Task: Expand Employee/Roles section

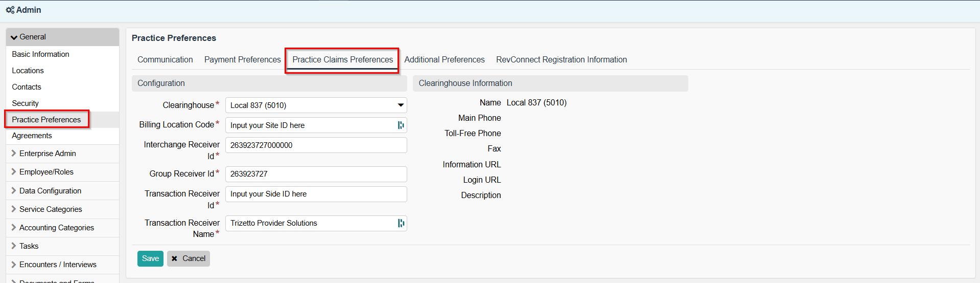Action: [x=14, y=172]
